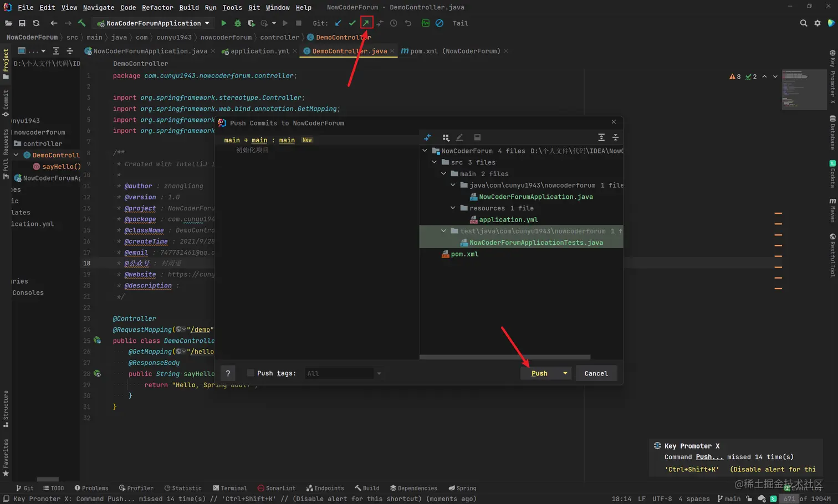Click the Edit Source pencil icon in dialog

point(459,137)
